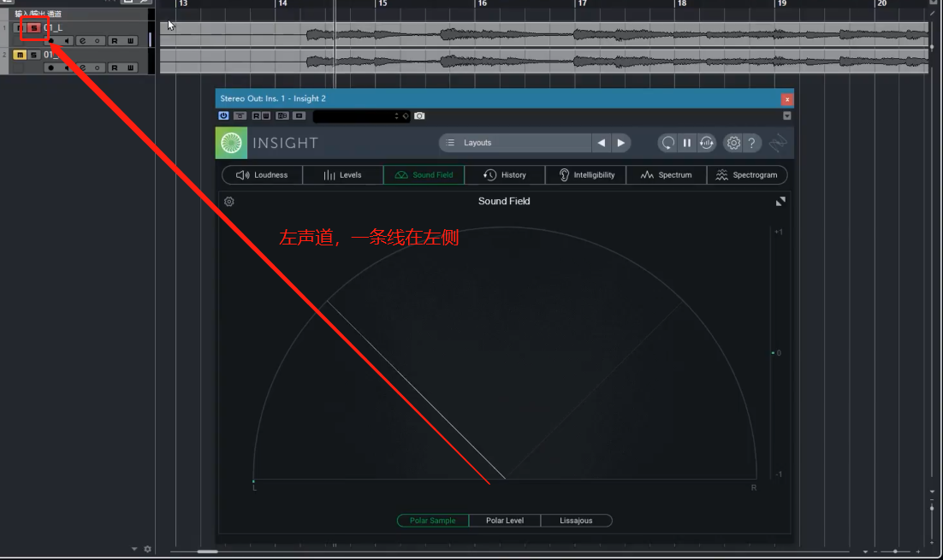Select Polar Sample display mode
The height and width of the screenshot is (560, 943).
(433, 521)
